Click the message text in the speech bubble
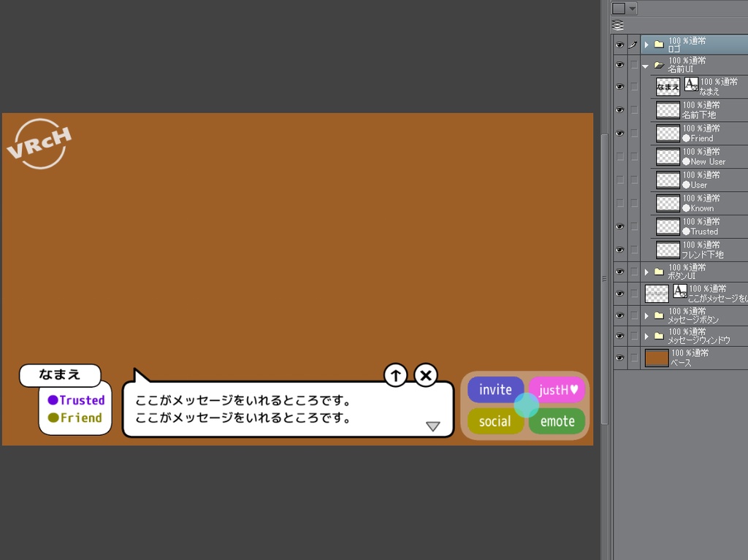 tap(243, 410)
